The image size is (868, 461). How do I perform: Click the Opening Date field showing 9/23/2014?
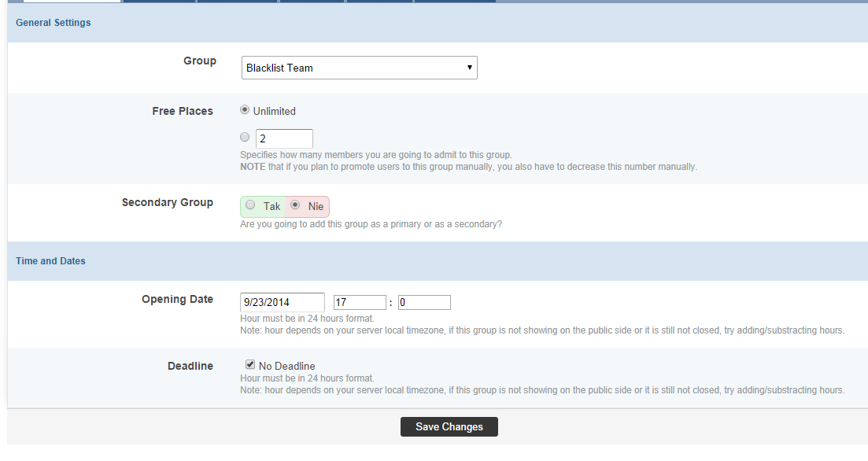click(x=282, y=302)
